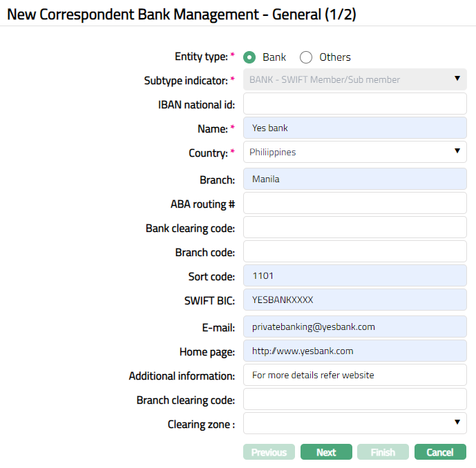
Task: Select the Others entity type option
Action: 306,57
